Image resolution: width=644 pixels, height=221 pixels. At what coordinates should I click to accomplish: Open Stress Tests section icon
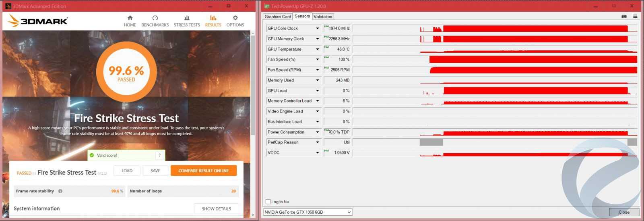click(x=187, y=18)
